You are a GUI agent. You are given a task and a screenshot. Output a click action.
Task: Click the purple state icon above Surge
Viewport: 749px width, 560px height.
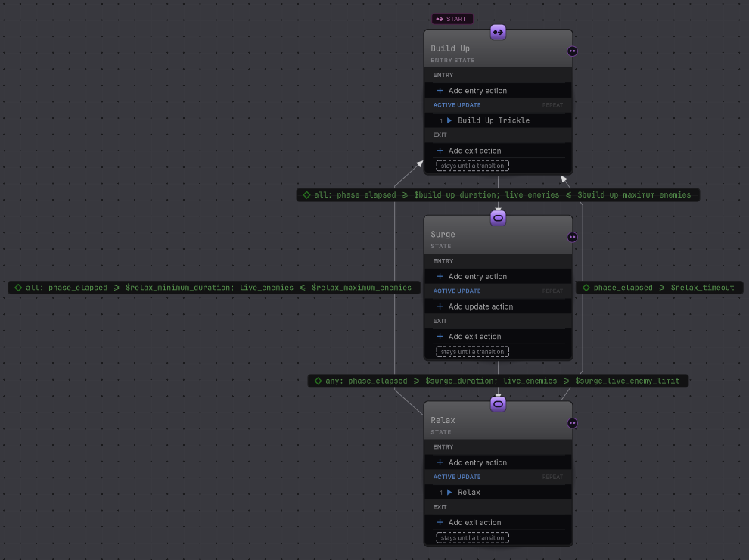498,219
